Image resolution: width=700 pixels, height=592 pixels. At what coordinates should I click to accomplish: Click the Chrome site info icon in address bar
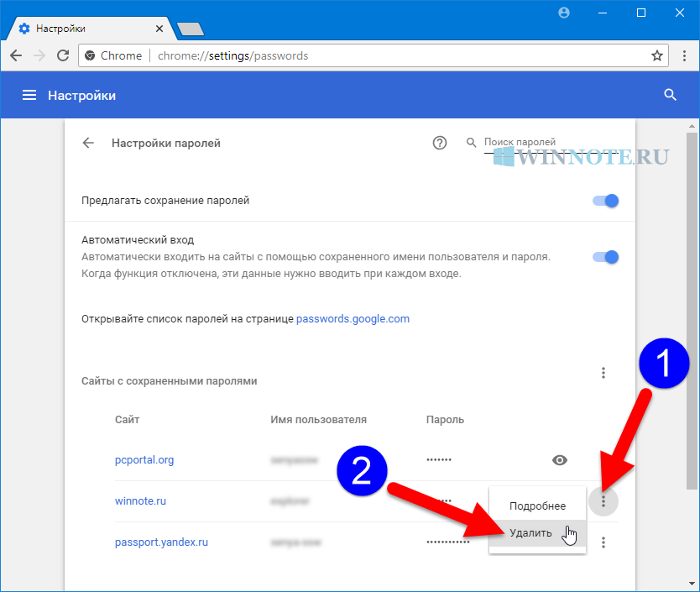(90, 55)
